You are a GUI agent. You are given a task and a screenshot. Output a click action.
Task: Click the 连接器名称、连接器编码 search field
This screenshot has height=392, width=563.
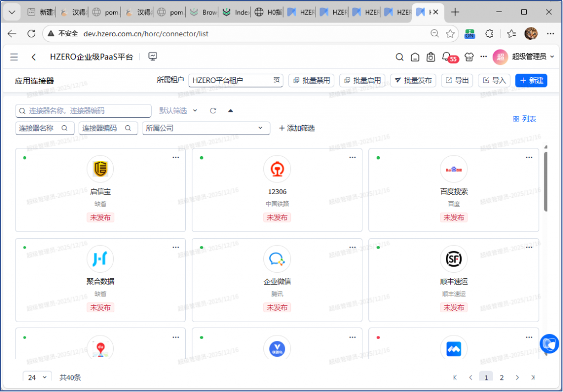click(x=83, y=111)
